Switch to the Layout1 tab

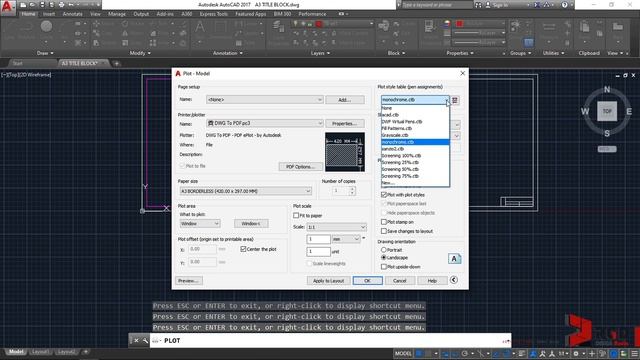[40, 352]
